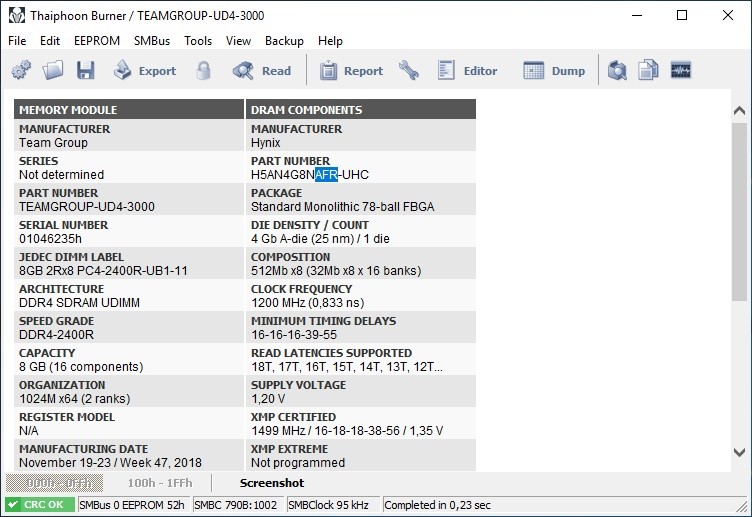Click the vertical scrollbar thumb
The image size is (752, 517).
point(739,212)
